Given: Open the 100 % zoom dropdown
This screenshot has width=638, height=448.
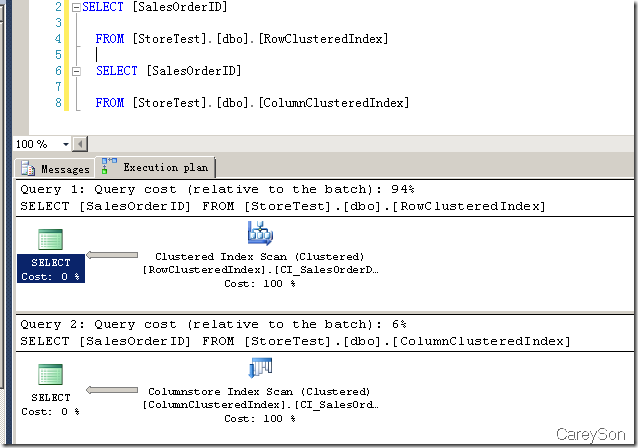Looking at the screenshot, I should [66, 144].
